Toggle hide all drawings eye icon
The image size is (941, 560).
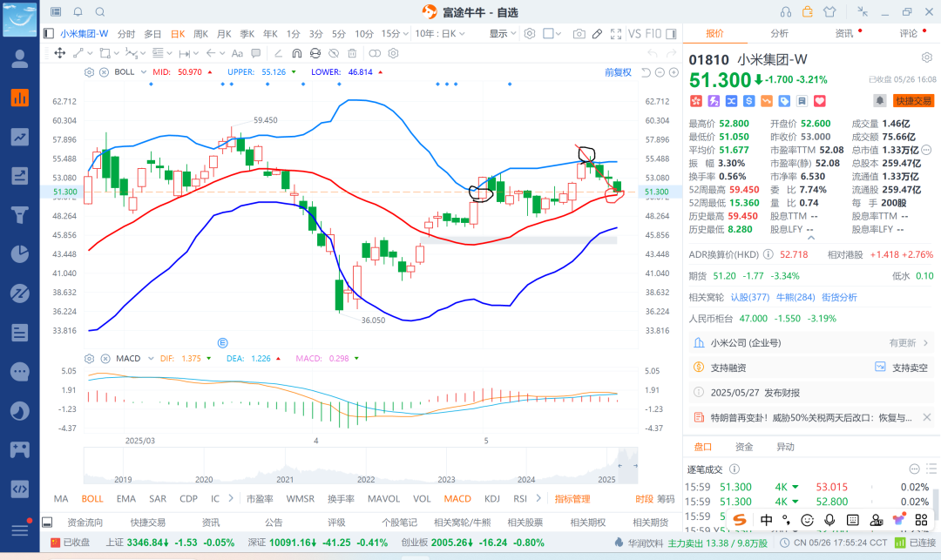click(x=334, y=53)
